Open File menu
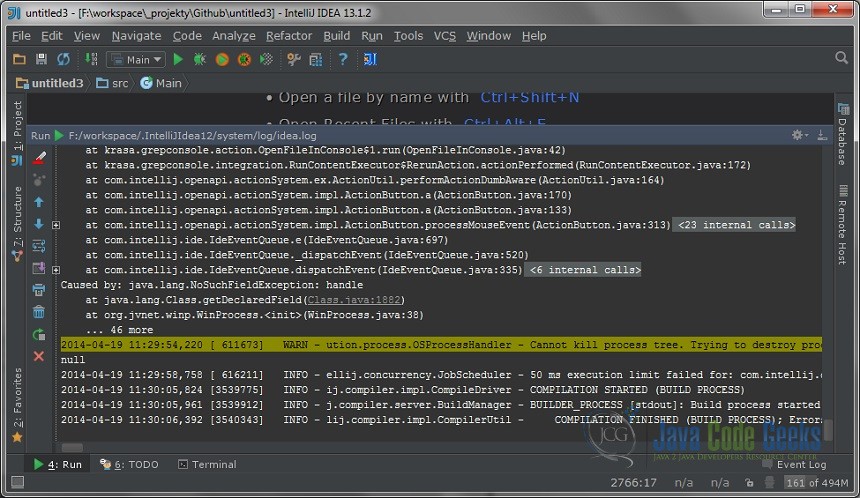 click(21, 36)
